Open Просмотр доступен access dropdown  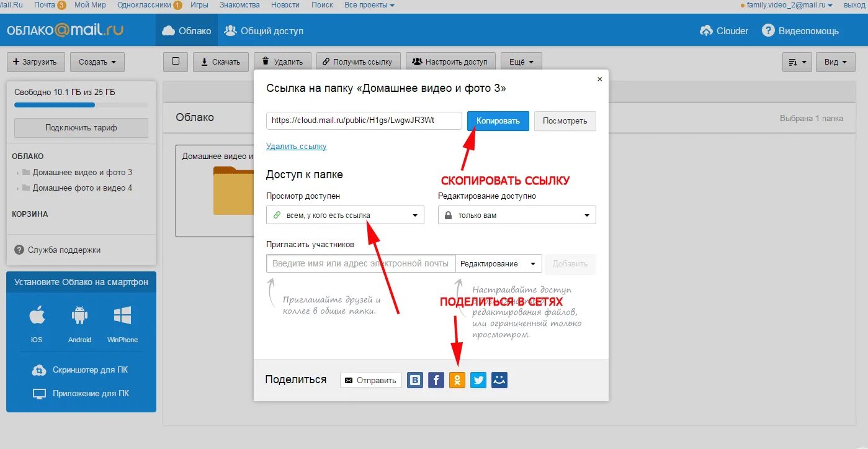coord(345,215)
